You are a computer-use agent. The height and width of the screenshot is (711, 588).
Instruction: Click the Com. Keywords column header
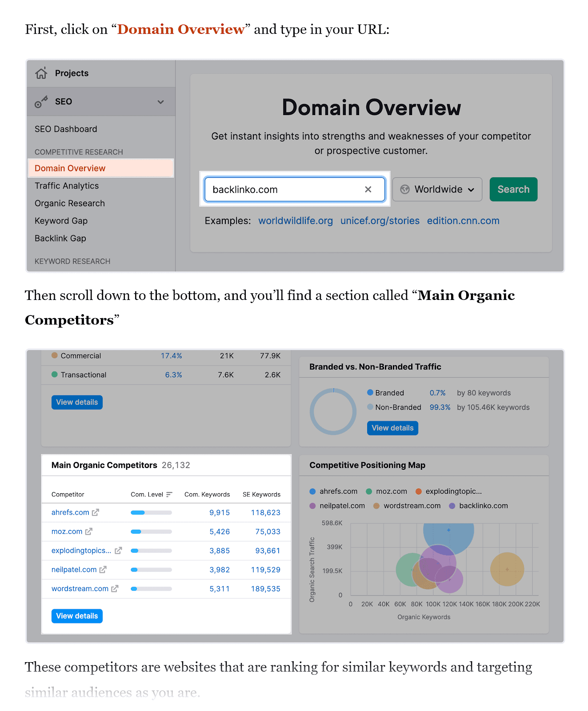click(x=207, y=495)
